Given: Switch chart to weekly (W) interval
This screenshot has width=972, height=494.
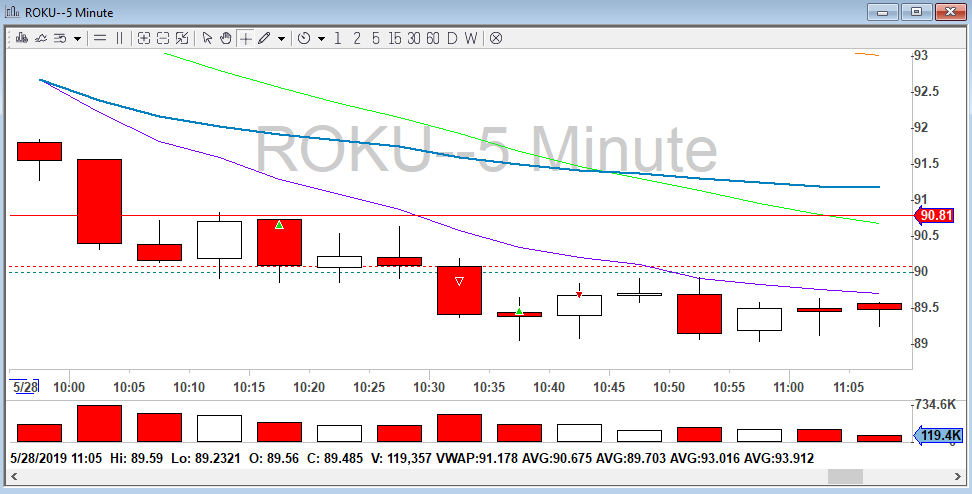Looking at the screenshot, I should coord(471,38).
